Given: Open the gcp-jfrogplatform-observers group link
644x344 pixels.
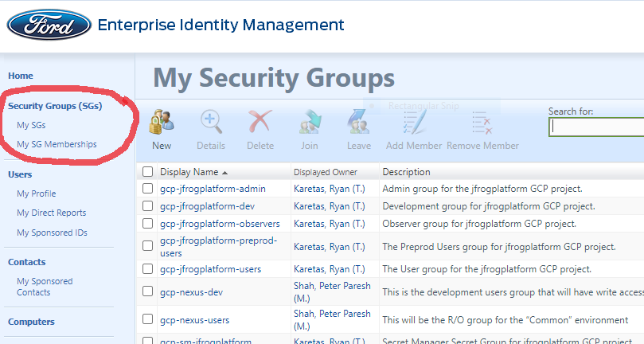Looking at the screenshot, I should point(220,224).
